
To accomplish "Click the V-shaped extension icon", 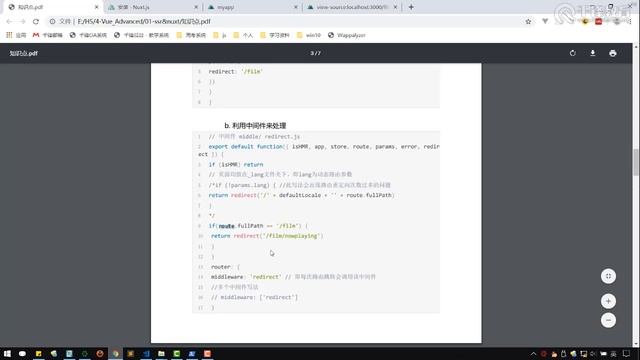I will (x=545, y=21).
